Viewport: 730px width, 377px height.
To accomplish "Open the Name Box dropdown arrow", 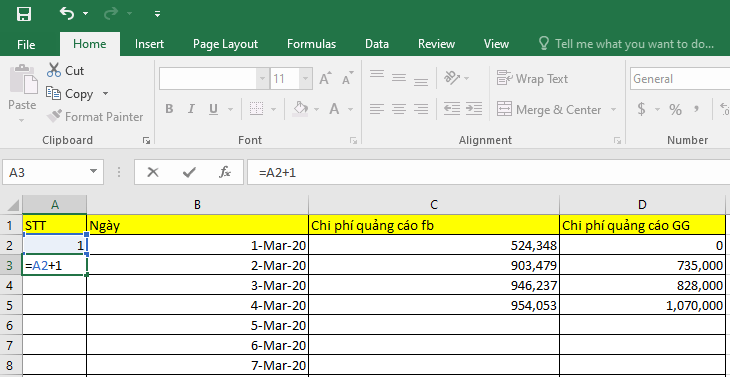I will point(94,172).
